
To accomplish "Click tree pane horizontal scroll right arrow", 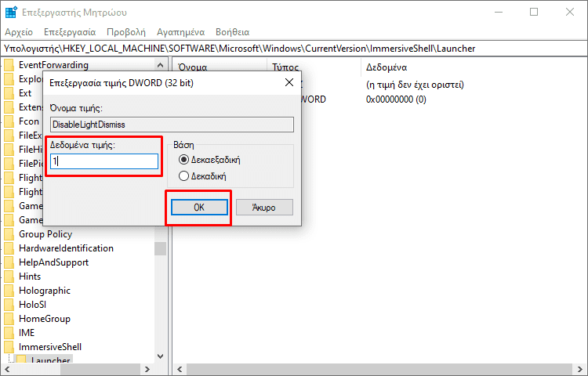I will 147,369.
